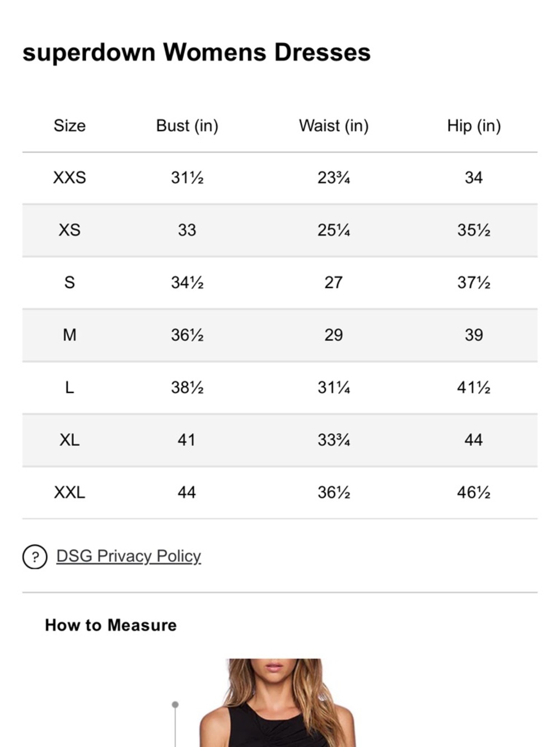The width and height of the screenshot is (560, 747).
Task: Click the How to Measure heading
Action: [111, 625]
